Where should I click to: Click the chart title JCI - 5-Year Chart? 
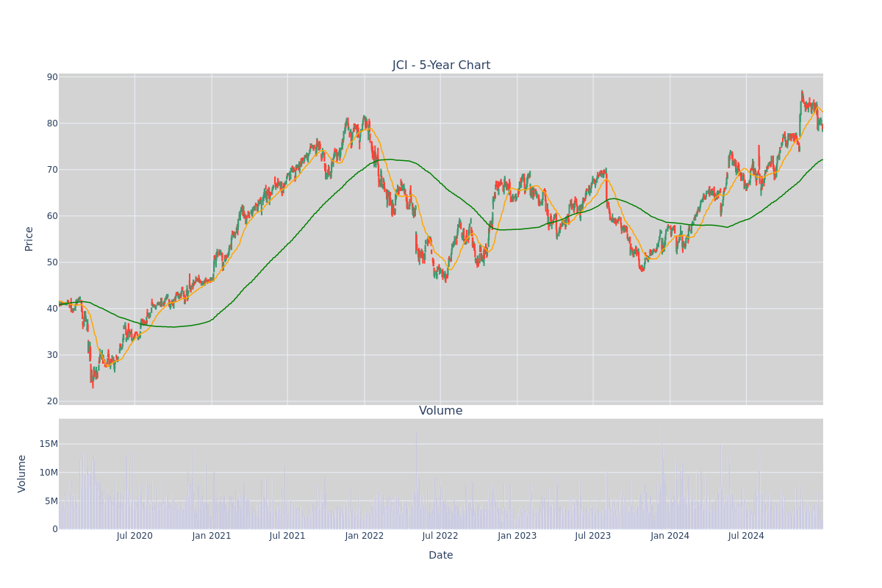pyautogui.click(x=441, y=65)
